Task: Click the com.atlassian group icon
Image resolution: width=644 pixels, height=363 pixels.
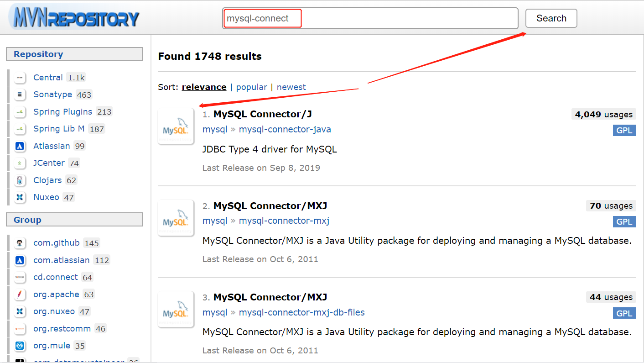Action: [x=20, y=260]
